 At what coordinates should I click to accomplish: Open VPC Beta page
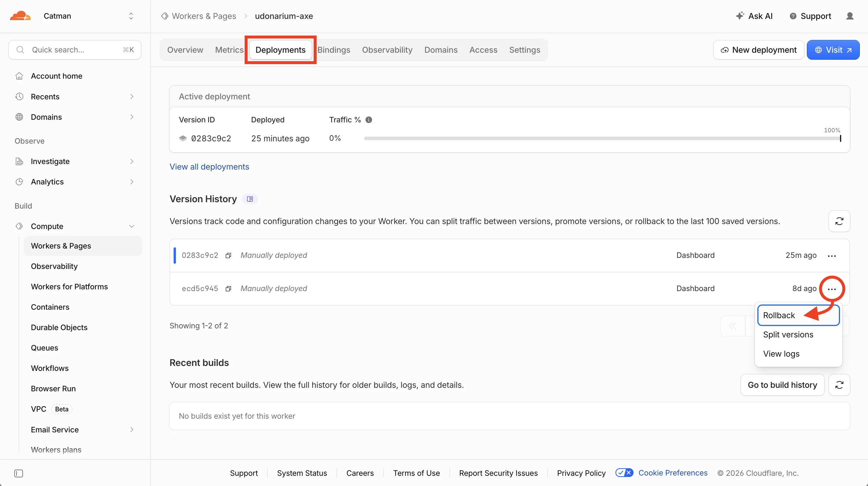pos(51,409)
